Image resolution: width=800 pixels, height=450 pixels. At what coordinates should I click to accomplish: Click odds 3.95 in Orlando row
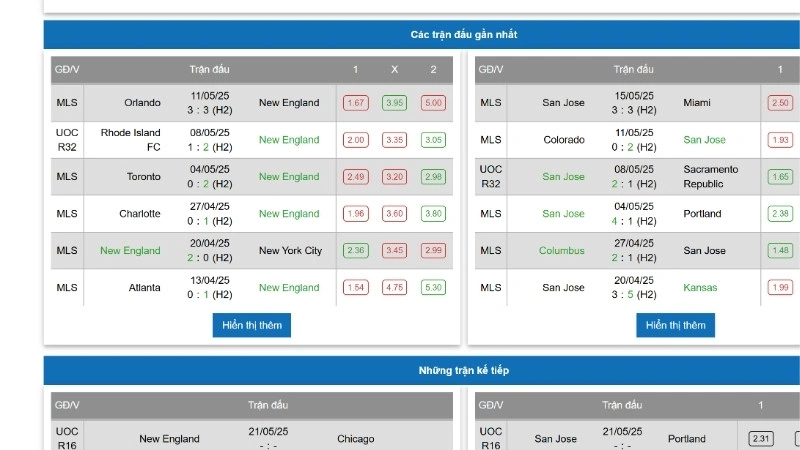tap(394, 103)
